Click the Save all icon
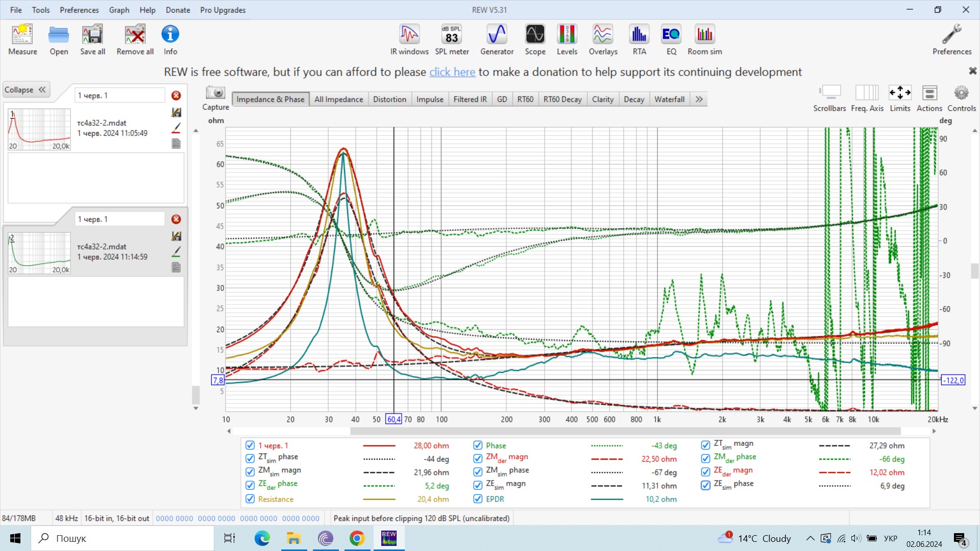This screenshot has width=980, height=551. click(92, 39)
